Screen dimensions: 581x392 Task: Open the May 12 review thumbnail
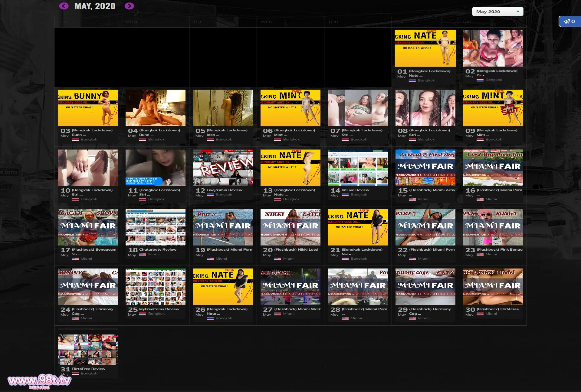point(223,167)
